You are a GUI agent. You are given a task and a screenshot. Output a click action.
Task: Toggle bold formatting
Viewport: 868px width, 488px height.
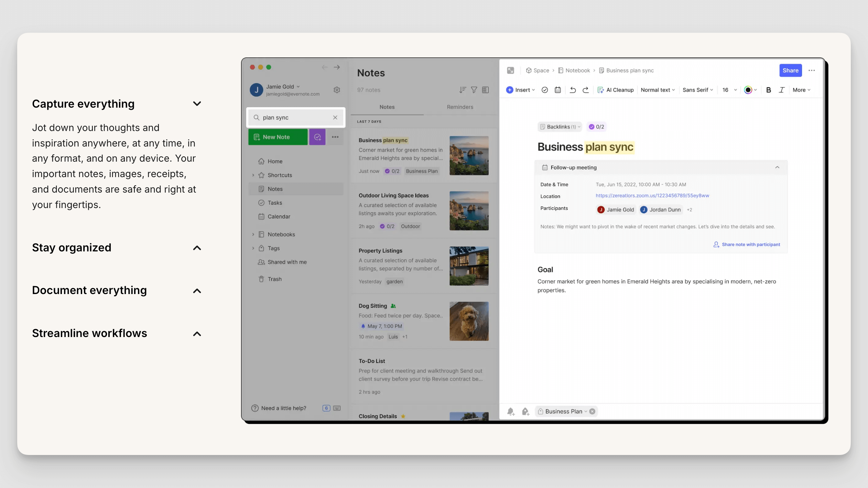(x=768, y=90)
